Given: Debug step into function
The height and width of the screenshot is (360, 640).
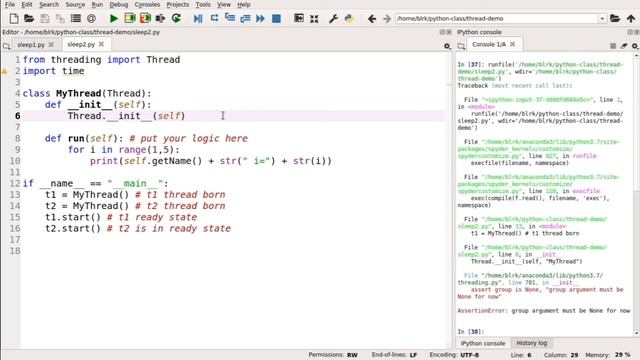Looking at the screenshot, I should [x=230, y=18].
